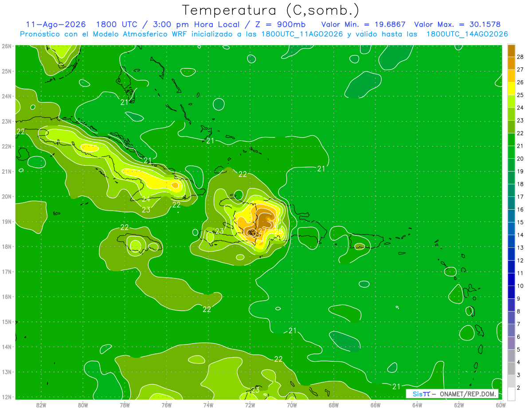This screenshot has height=411, width=532.
Task: Click the gray color segment between 3 and 4
Action: pos(512,369)
